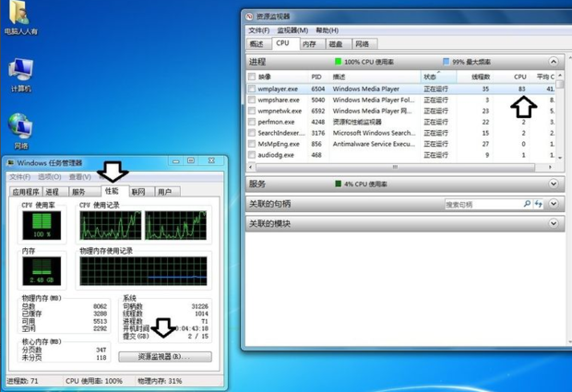This screenshot has height=392, width=572.
Task: Click up arrow of process list scrollbar
Action: tap(560, 75)
